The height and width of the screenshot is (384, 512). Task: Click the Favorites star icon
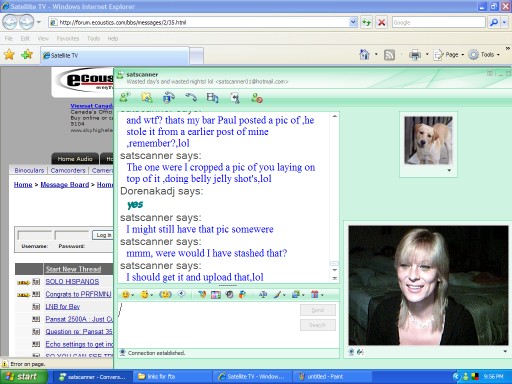tap(9, 54)
